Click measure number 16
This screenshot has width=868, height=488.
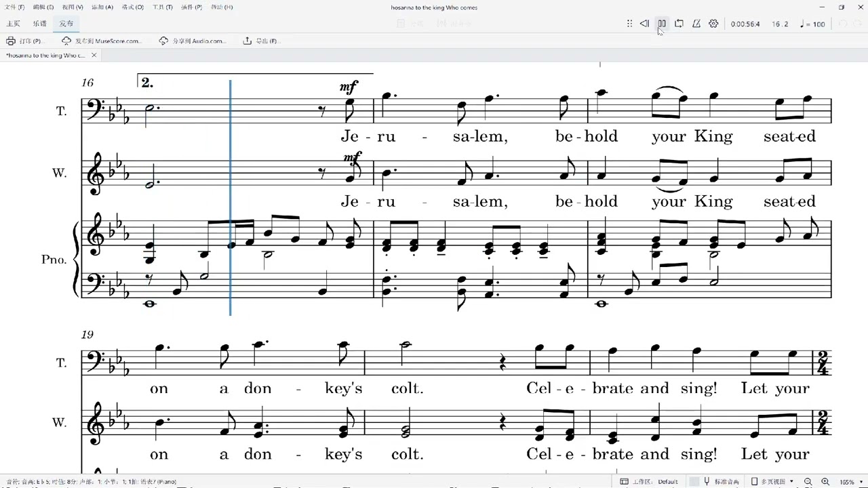tap(87, 83)
